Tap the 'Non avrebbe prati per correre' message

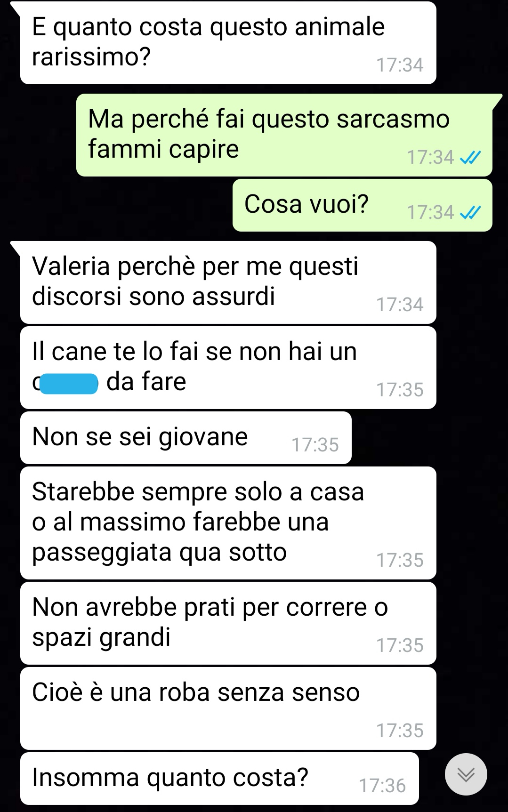coord(228,623)
